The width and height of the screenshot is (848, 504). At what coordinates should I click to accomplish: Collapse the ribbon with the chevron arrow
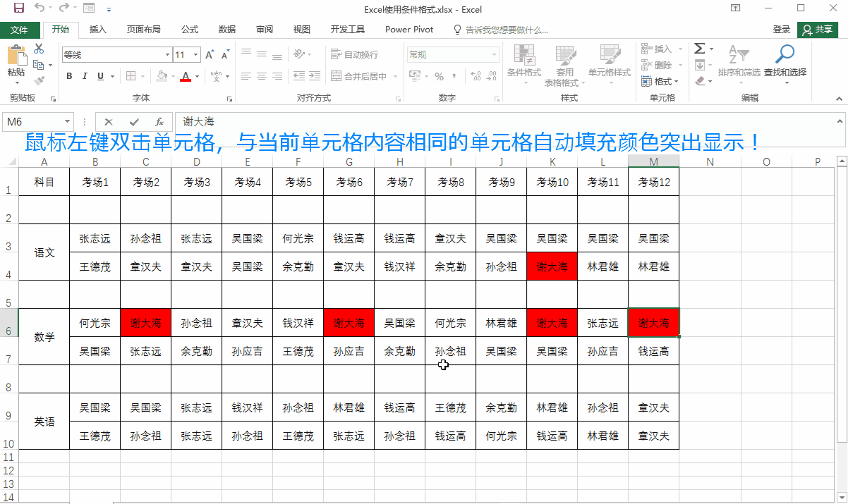pos(840,98)
